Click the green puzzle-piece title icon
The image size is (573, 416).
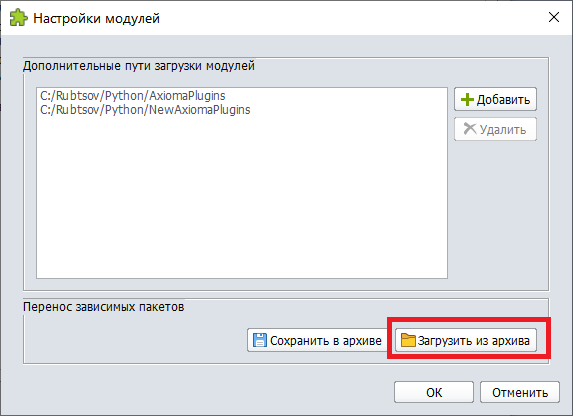(18, 18)
